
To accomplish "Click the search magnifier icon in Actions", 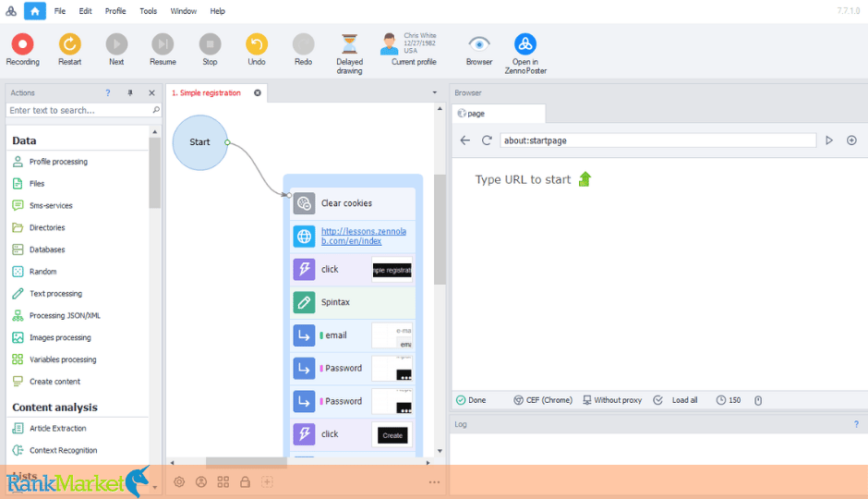I will [x=156, y=110].
